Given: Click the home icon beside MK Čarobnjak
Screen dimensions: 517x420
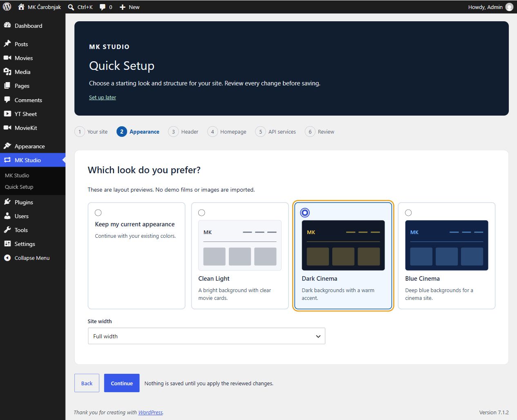Looking at the screenshot, I should tap(21, 7).
